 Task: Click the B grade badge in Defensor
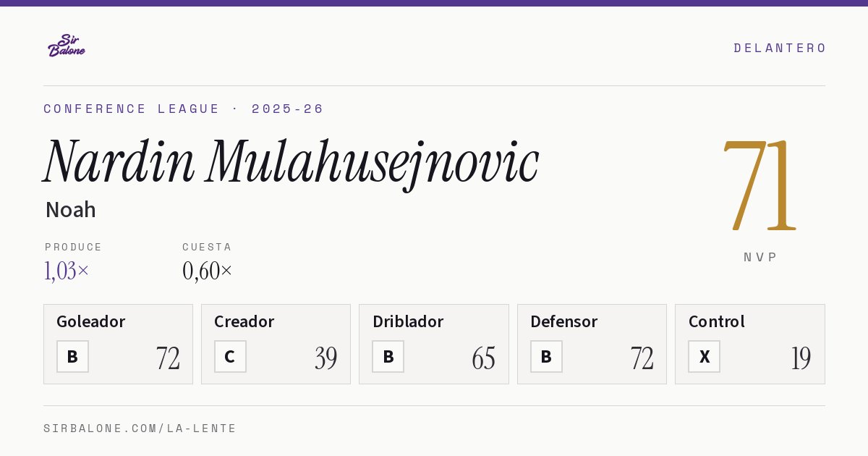click(546, 357)
